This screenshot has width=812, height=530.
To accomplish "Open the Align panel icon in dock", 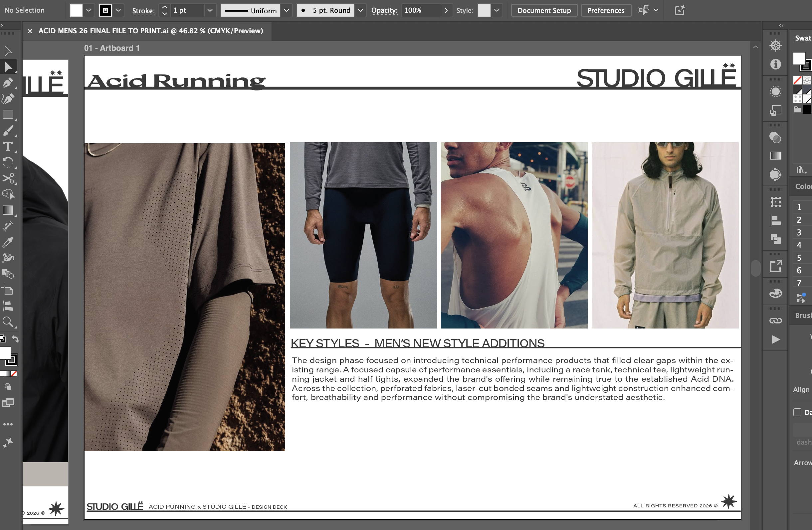I will pyautogui.click(x=775, y=220).
